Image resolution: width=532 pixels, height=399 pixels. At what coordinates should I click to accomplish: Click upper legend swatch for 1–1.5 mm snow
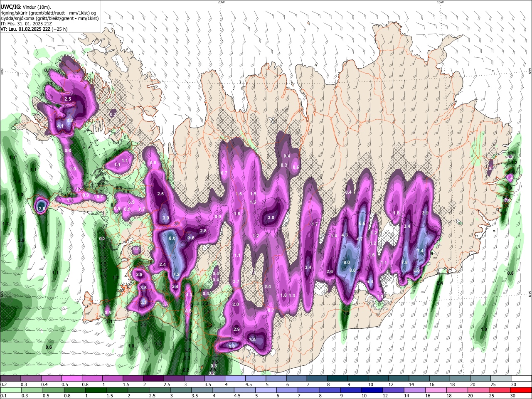[112, 378]
